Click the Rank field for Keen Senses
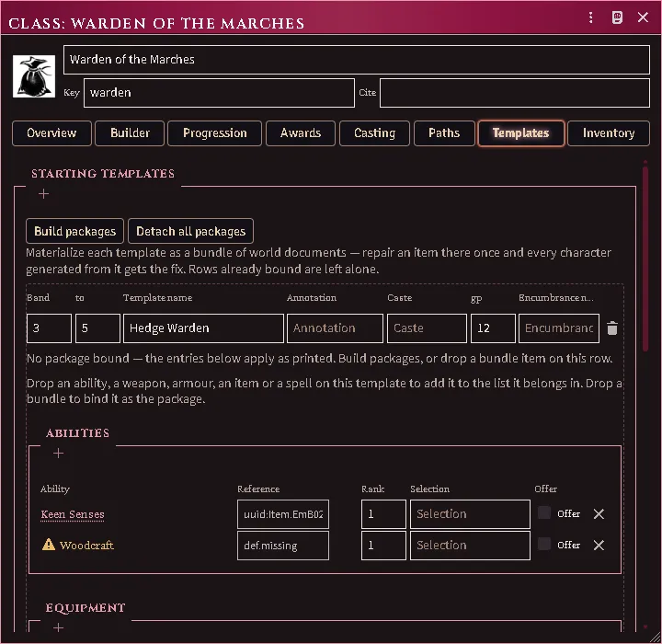This screenshot has height=644, width=662. 383,514
